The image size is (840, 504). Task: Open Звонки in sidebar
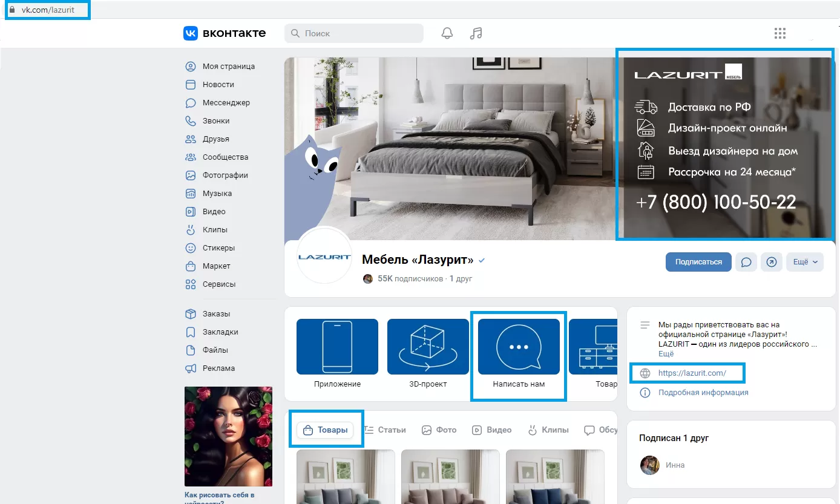tap(216, 121)
